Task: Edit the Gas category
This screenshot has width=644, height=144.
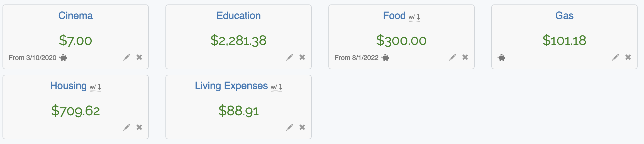Action: tap(616, 57)
